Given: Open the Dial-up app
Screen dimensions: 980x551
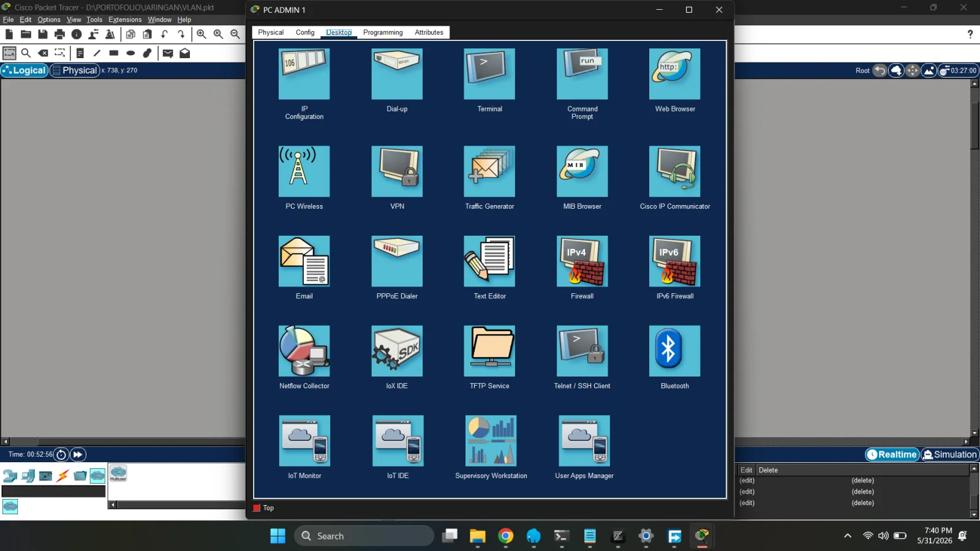Looking at the screenshot, I should [397, 74].
